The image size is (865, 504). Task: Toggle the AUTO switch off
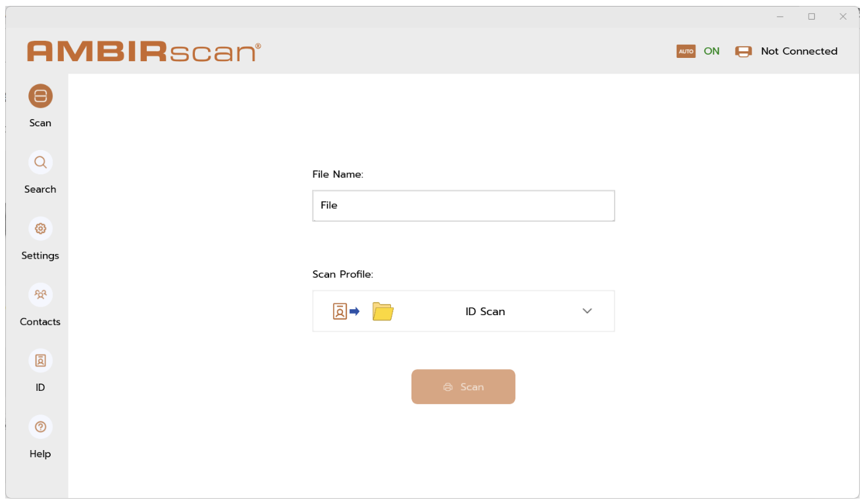pos(685,51)
